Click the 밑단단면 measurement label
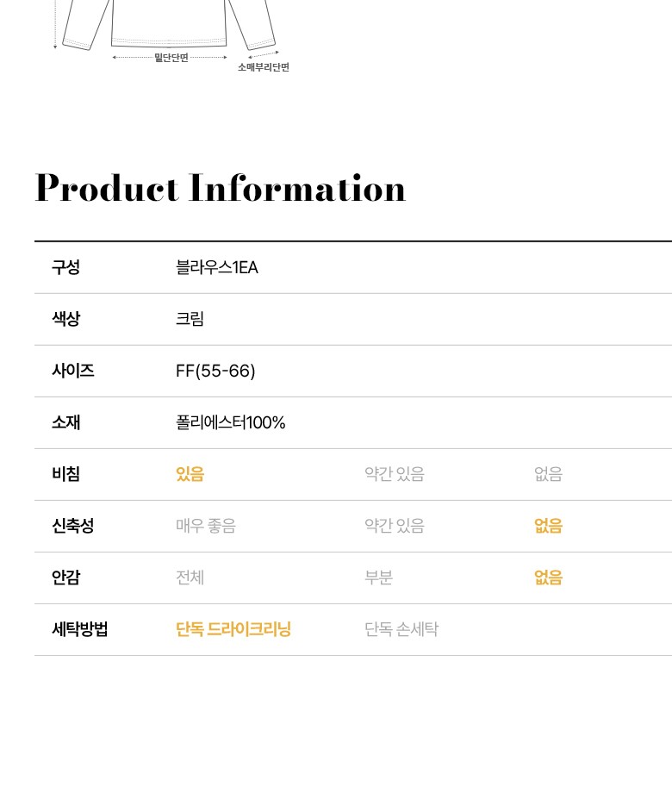 pos(171,58)
